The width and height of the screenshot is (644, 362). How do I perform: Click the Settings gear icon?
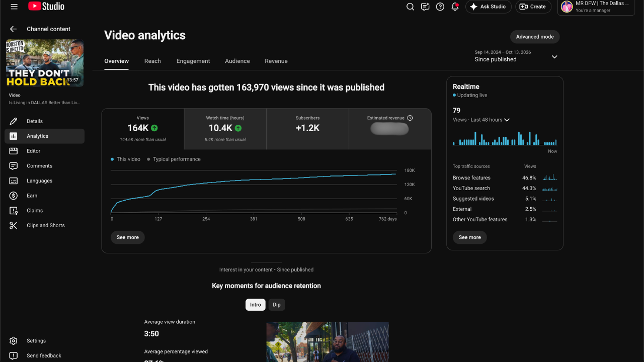tap(14, 341)
